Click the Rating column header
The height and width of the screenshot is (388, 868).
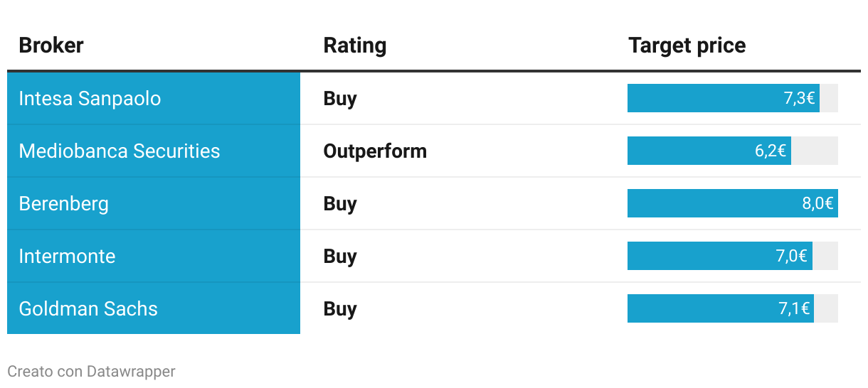click(x=355, y=45)
